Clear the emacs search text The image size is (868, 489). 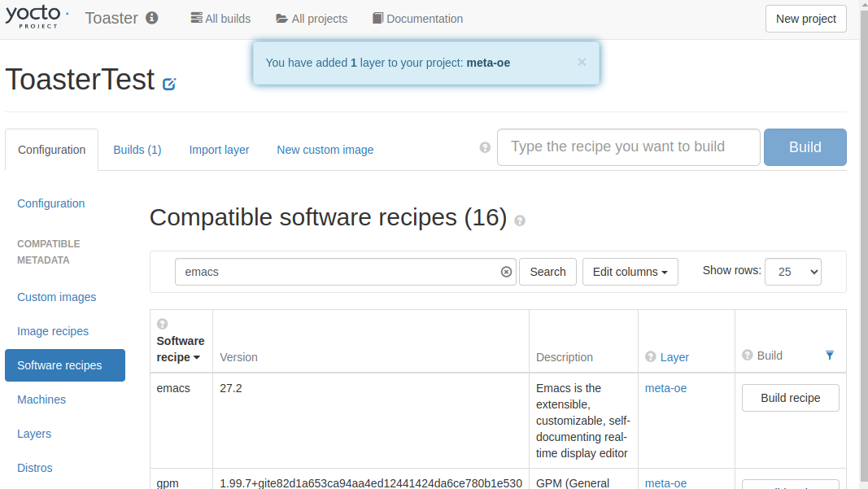click(x=506, y=272)
